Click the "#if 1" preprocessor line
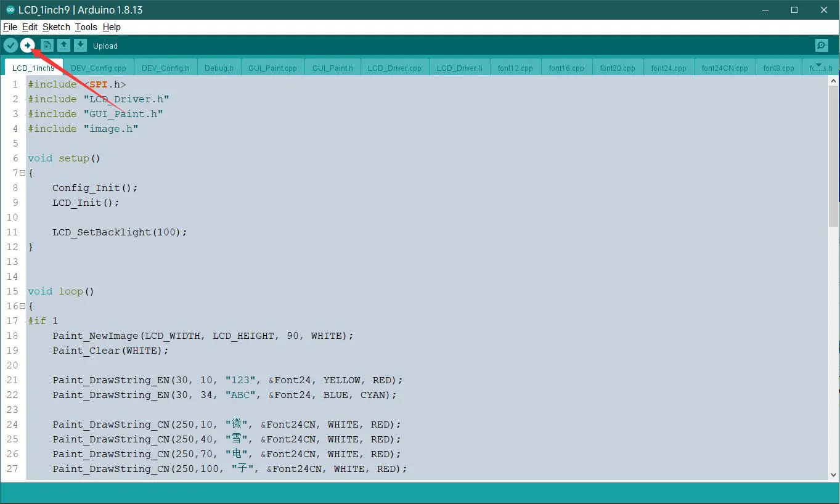This screenshot has height=504, width=840. [x=43, y=321]
